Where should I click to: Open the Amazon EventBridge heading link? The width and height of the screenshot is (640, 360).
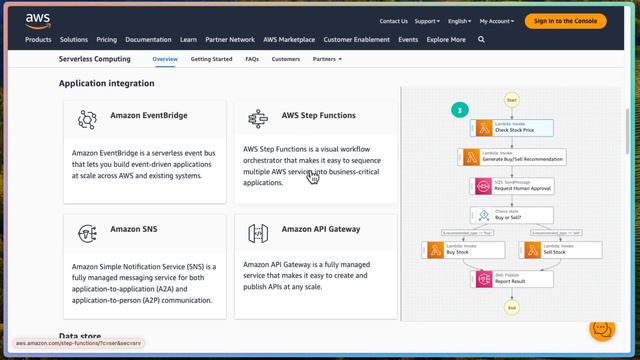[149, 116]
